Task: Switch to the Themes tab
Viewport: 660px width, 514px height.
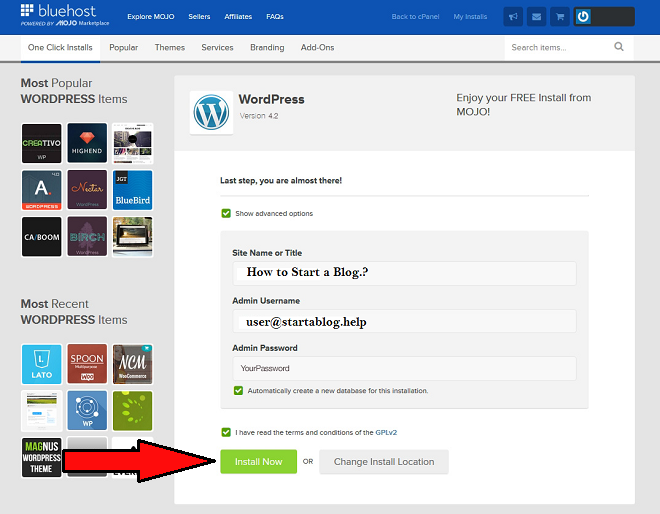Action: 170,48
